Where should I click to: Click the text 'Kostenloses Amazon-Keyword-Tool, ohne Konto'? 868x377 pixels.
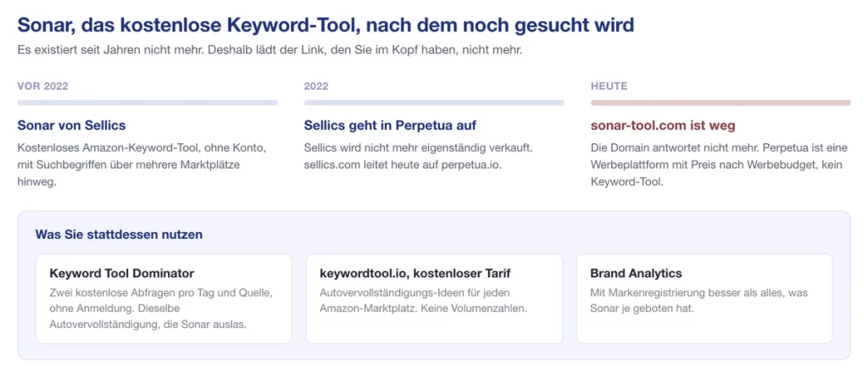click(x=142, y=149)
